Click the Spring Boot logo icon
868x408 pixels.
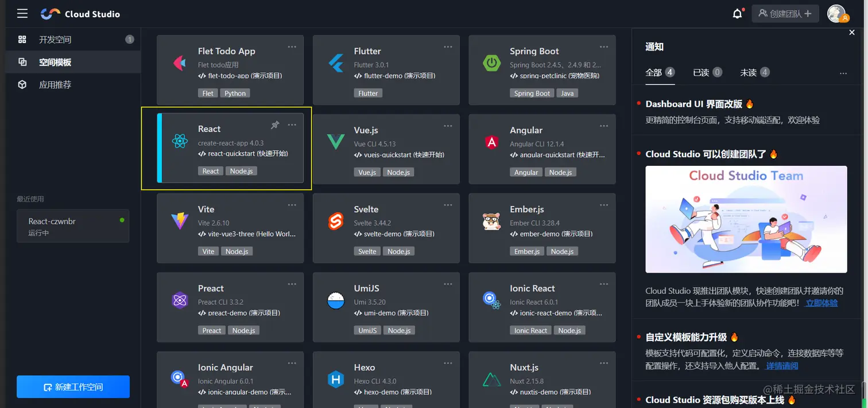491,63
